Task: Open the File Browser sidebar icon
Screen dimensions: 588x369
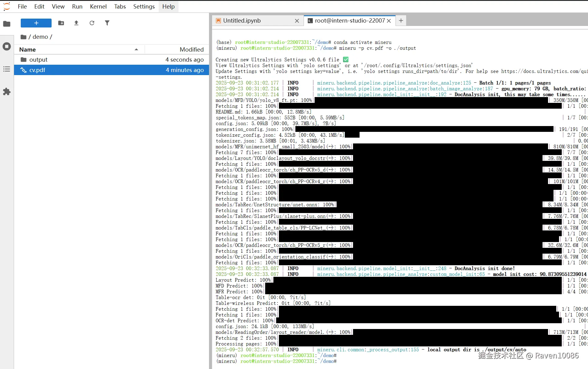Action: tap(7, 24)
